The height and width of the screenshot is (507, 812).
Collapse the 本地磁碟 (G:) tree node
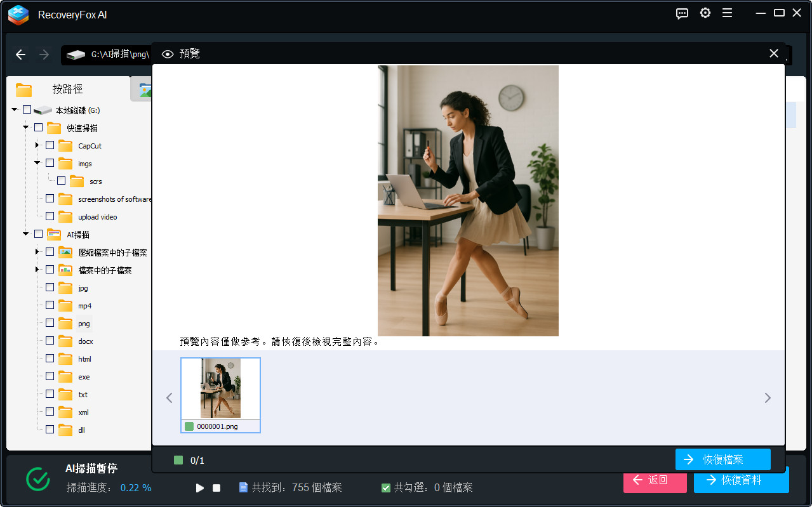coord(15,110)
